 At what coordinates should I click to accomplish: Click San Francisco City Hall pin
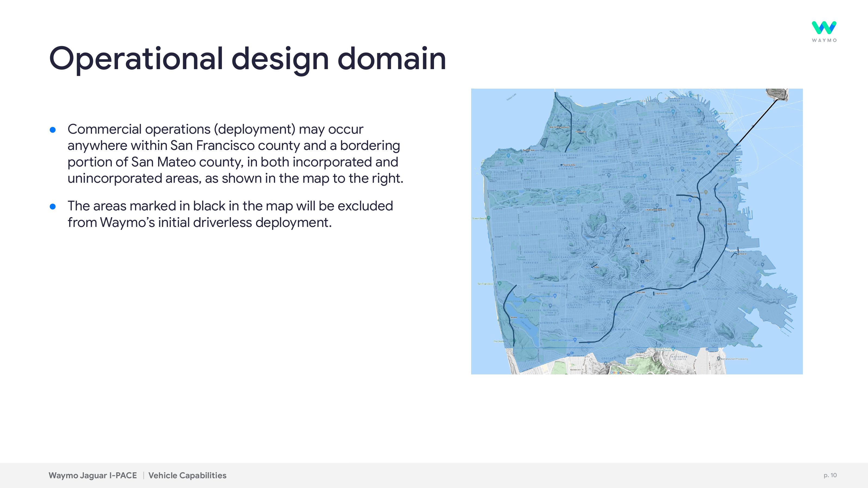click(x=672, y=169)
